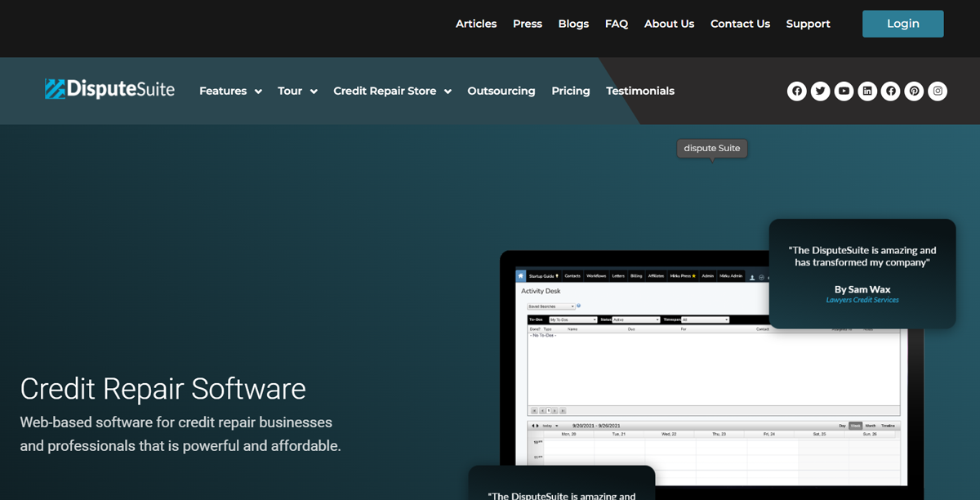Click the 'By Sam Wax' testimonial author
Viewport: 980px width, 500px height.
862,289
